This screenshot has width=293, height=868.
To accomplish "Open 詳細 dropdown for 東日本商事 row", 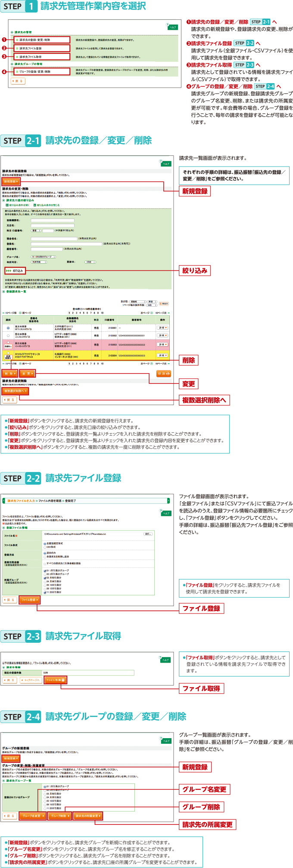I will point(162,327).
